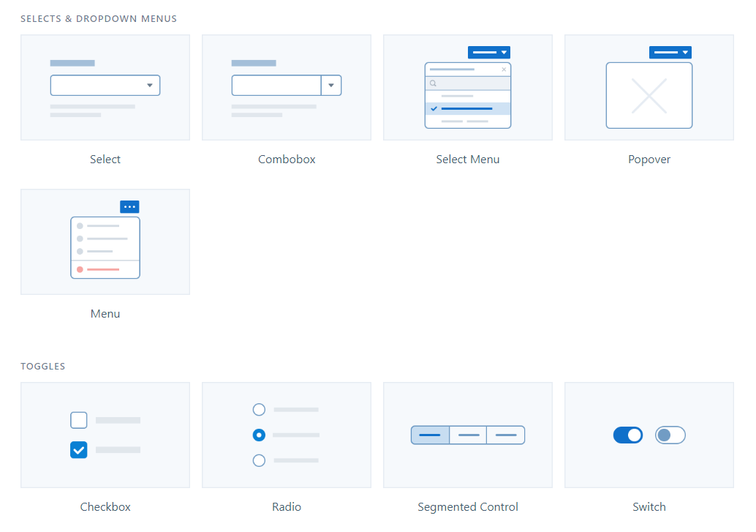Turn off the blue enabled switch
Screen dimensions: 756x532
[628, 435]
